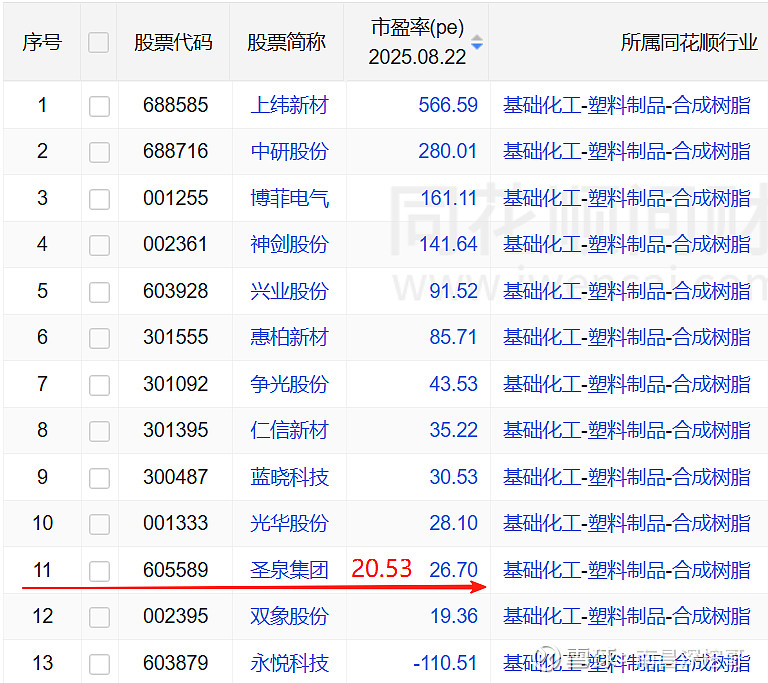Check the box for 中研股份 row
This screenshot has width=768, height=683.
pyautogui.click(x=99, y=152)
